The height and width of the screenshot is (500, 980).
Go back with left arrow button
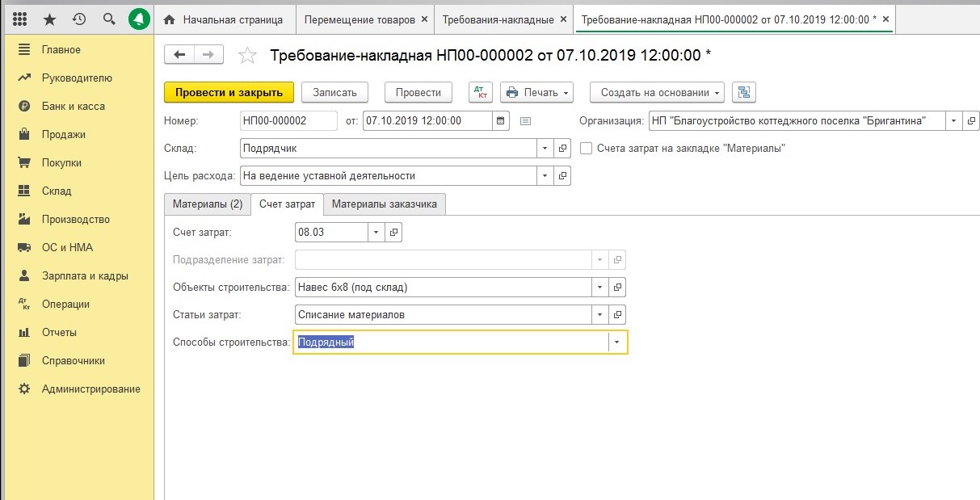tap(179, 54)
